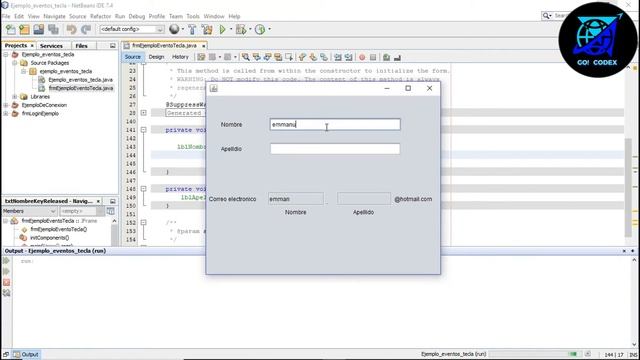Select frmEjemploEventoTecla.java in Projects tree
Viewport: 640px width, 360px height.
coord(81,88)
